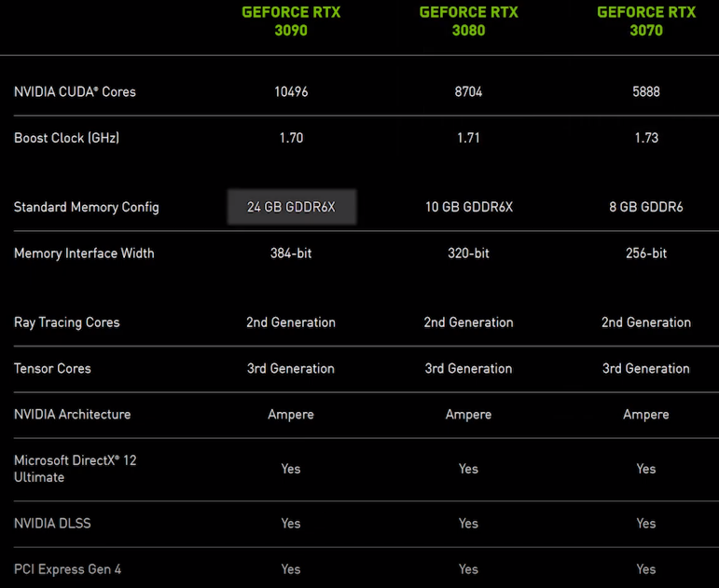This screenshot has width=719, height=588.
Task: Click the GeForce RTX 3070 column header
Action: [646, 21]
